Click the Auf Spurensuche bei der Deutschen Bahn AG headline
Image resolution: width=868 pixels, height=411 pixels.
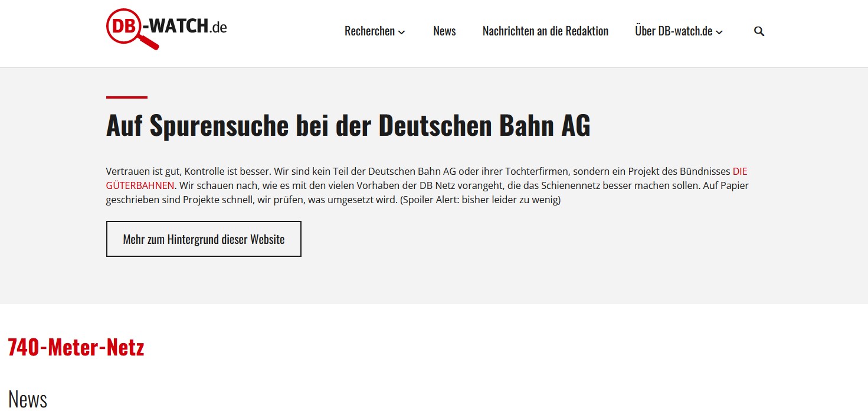[348, 125]
